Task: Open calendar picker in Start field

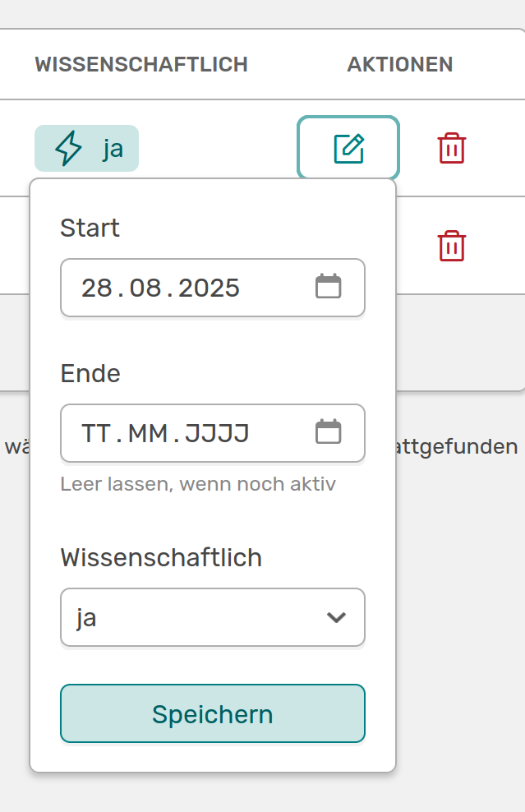Action: coord(329,287)
